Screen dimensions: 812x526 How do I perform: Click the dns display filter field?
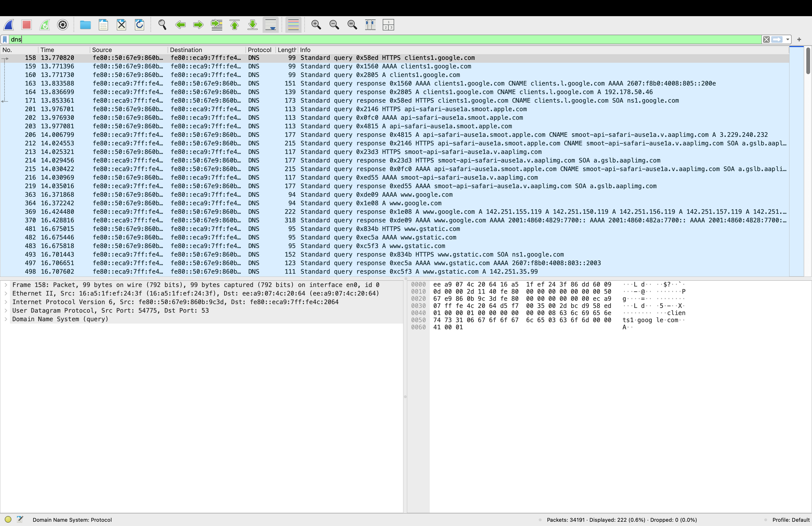375,40
